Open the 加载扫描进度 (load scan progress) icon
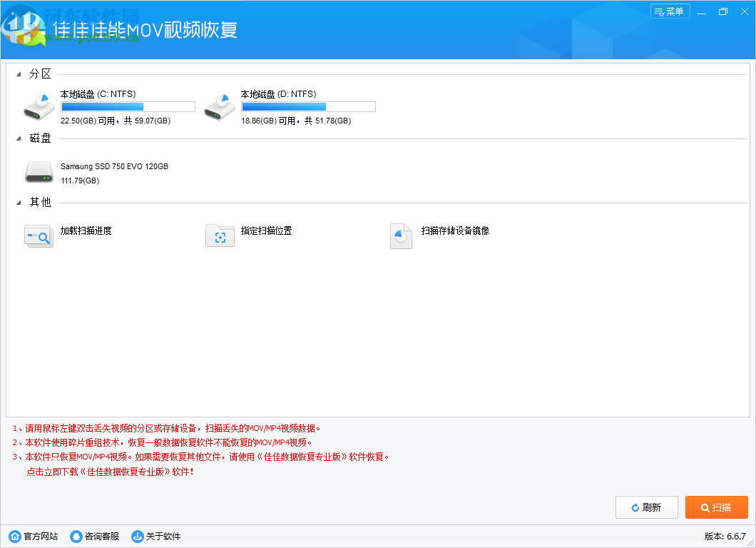The image size is (756, 548). pos(39,236)
